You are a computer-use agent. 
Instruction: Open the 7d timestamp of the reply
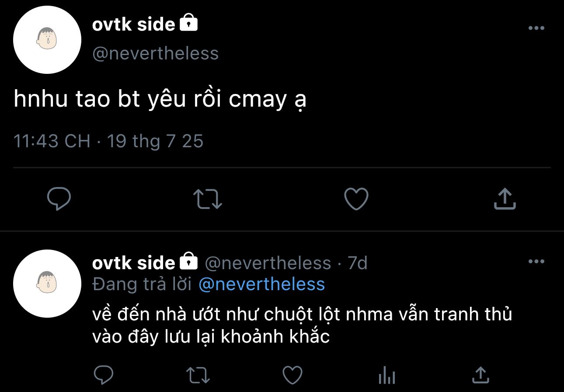(357, 263)
